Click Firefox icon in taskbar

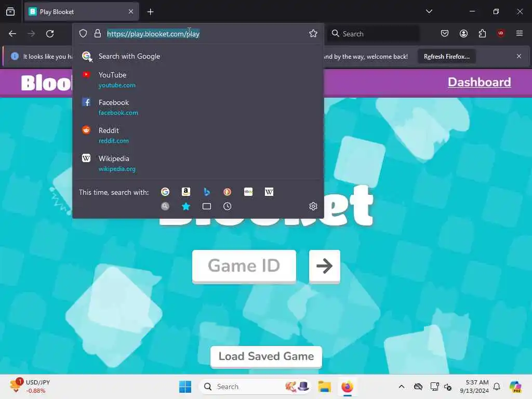(x=347, y=387)
